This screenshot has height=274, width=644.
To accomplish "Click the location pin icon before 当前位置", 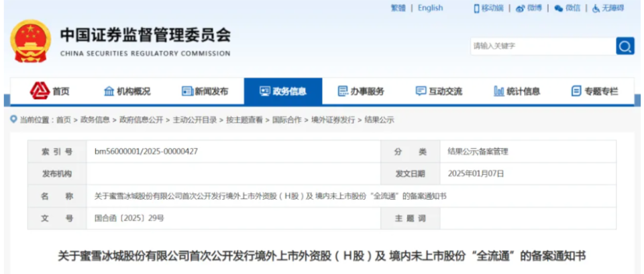I will point(13,120).
